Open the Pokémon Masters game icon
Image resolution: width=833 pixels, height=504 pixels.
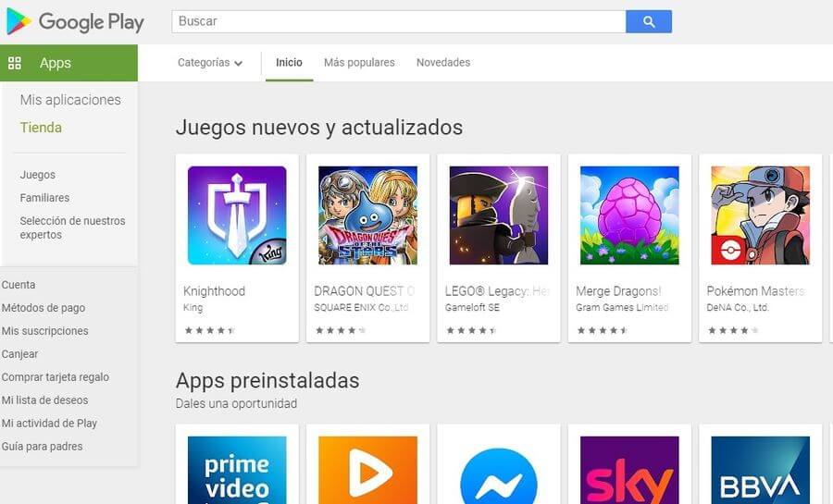click(760, 215)
